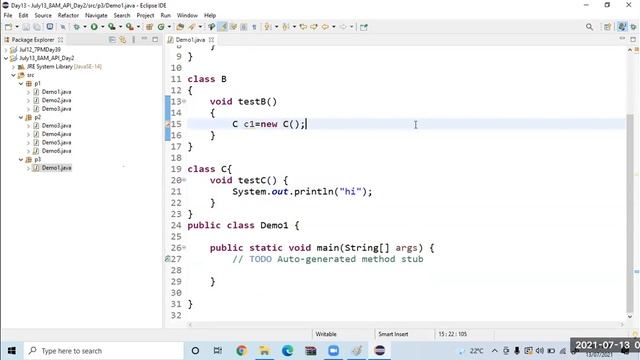
Task: Close the Demo1.java editor tab
Action: 211,40
